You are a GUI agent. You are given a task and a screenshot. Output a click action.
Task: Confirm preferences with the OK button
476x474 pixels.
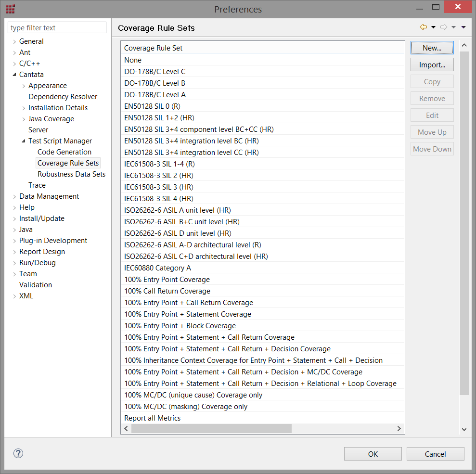373,454
